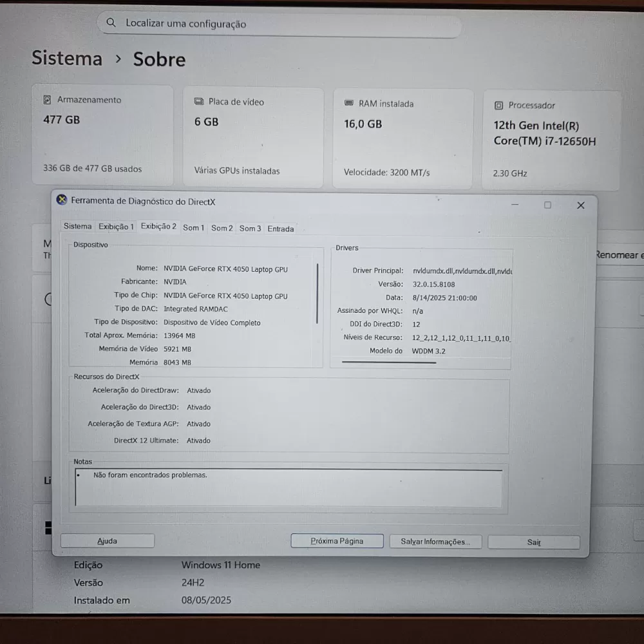The height and width of the screenshot is (644, 644).
Task: Click Salvar Informações button
Action: point(435,542)
